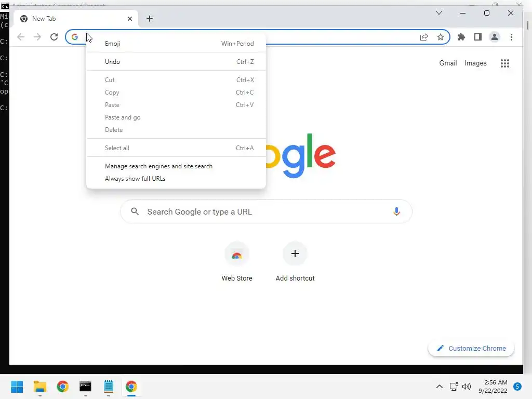Viewport: 532px width, 399px height.
Task: Open the Google apps grid
Action: click(505, 63)
